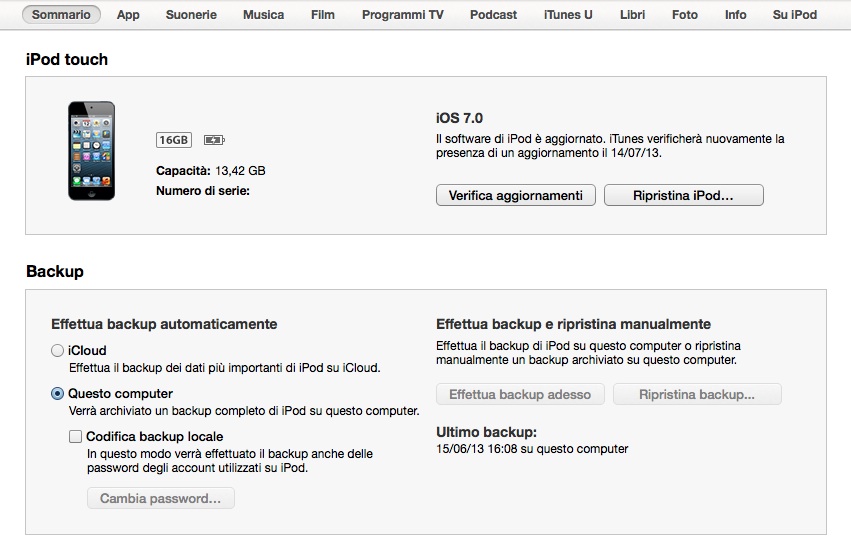Switch to the Film tab
The width and height of the screenshot is (851, 555).
[x=322, y=15]
